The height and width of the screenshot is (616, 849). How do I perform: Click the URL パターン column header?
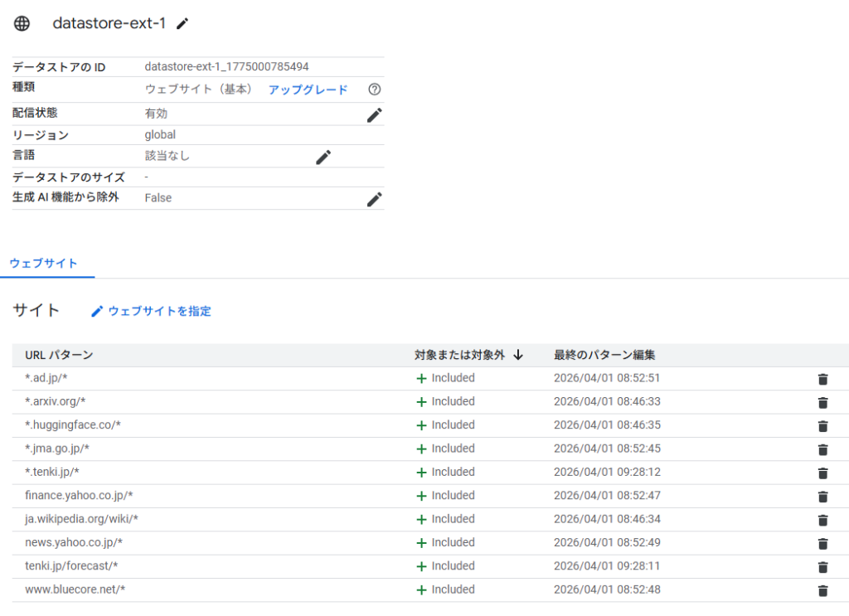[59, 355]
